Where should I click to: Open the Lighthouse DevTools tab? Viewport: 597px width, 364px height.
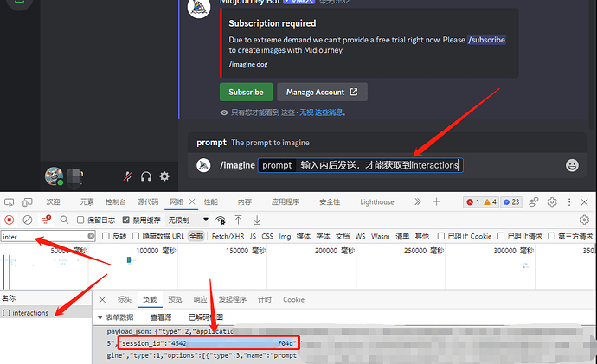377,202
